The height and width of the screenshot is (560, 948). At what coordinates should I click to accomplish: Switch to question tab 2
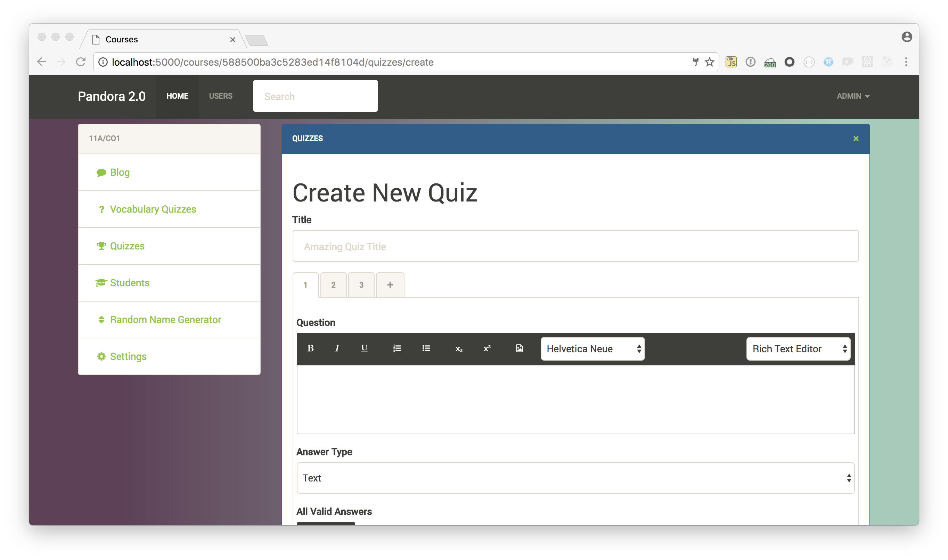tap(333, 285)
